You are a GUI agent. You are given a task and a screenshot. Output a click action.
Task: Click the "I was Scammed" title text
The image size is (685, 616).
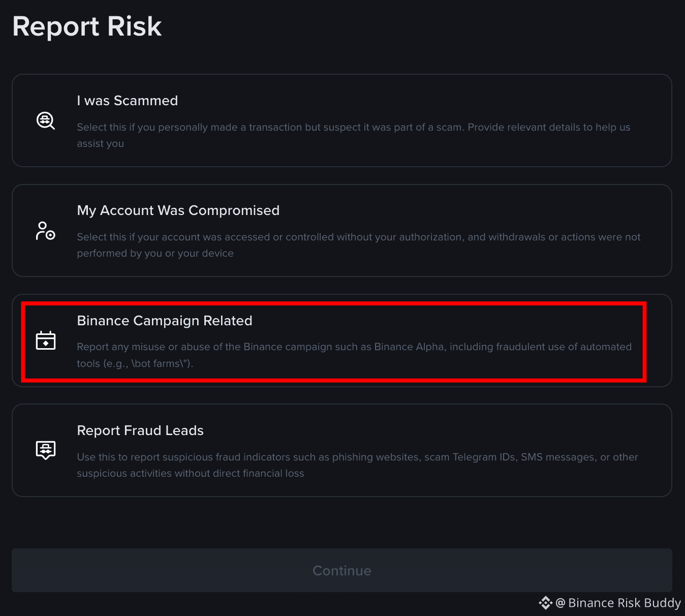tap(128, 101)
